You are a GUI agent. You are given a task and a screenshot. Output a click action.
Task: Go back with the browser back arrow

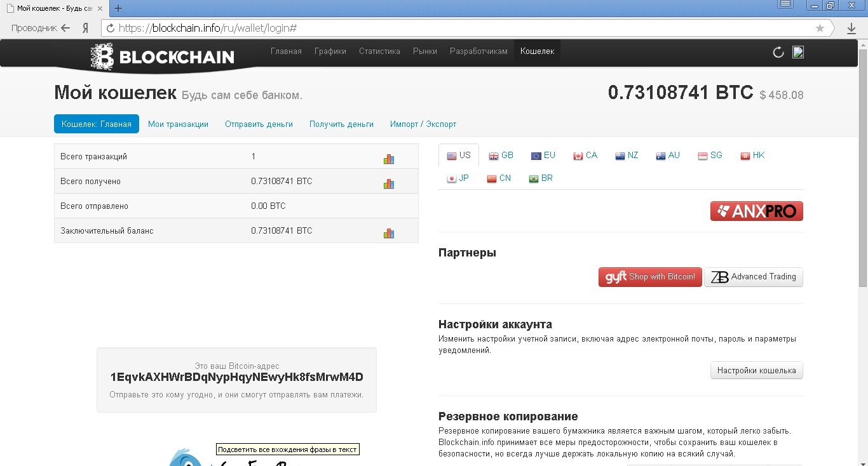click(65, 28)
